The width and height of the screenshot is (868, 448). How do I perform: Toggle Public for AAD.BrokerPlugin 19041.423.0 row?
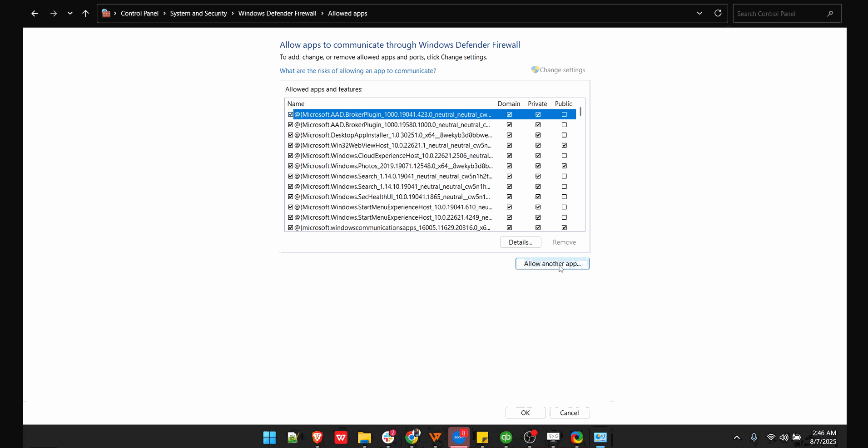click(x=564, y=114)
